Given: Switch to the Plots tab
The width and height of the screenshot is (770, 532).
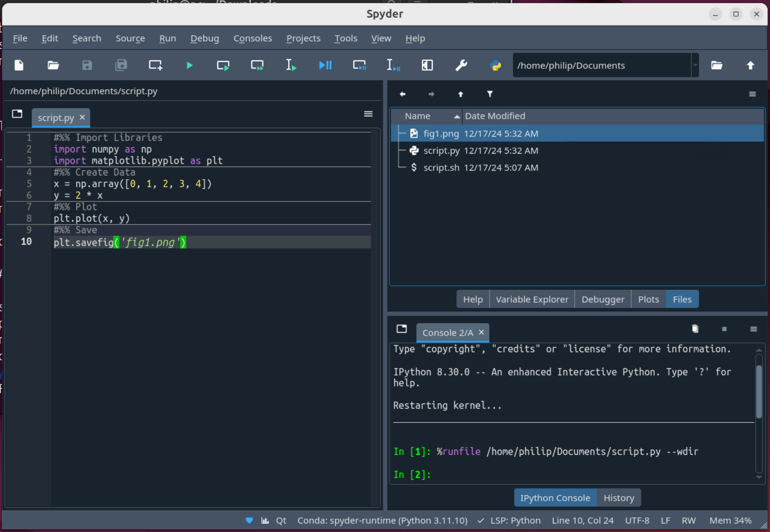Looking at the screenshot, I should [648, 299].
